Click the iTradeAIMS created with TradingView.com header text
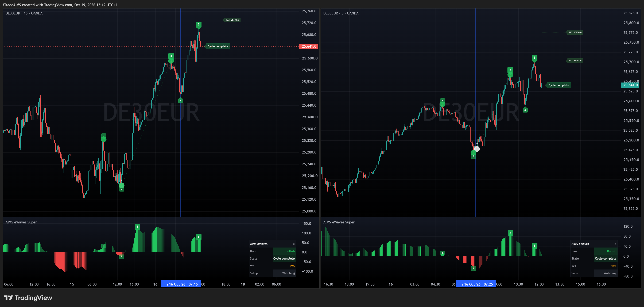 click(x=60, y=5)
